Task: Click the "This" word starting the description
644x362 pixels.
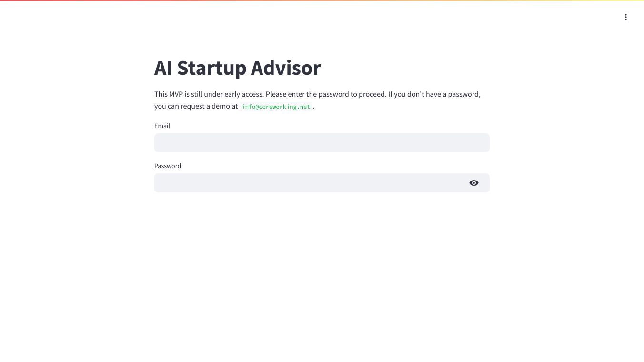Action: click(161, 94)
